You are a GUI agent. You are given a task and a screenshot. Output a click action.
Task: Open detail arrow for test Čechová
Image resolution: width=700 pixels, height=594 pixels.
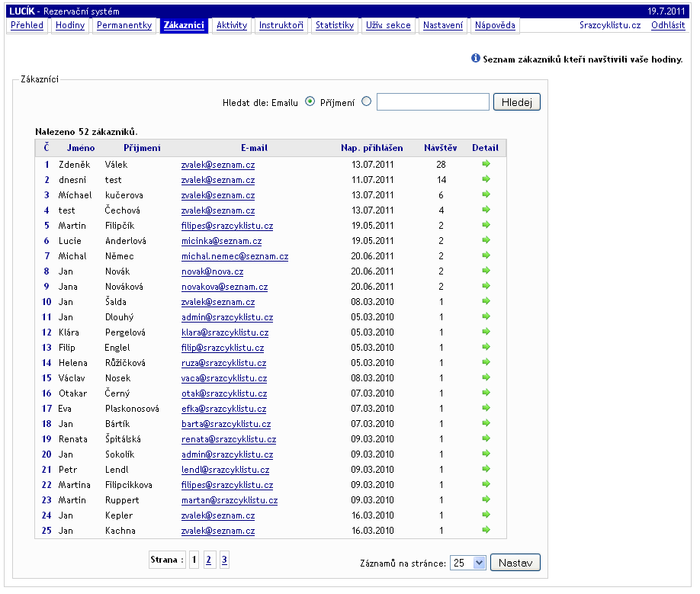pyautogui.click(x=486, y=210)
